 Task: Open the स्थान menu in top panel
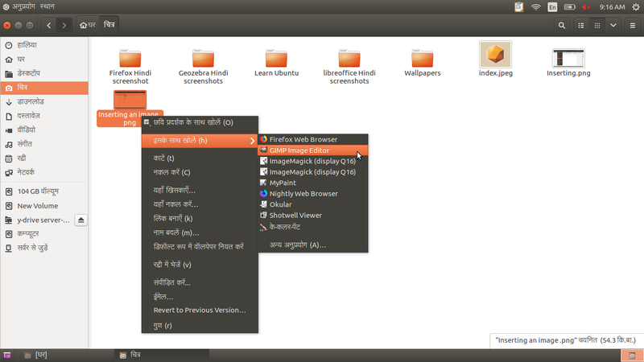[x=47, y=6]
